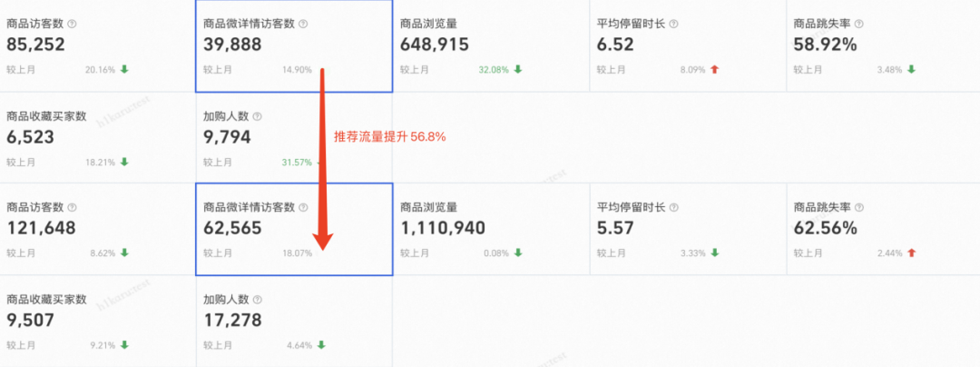Select the 58.92% bounce rate value
The width and height of the screenshot is (980, 367).
click(x=825, y=45)
